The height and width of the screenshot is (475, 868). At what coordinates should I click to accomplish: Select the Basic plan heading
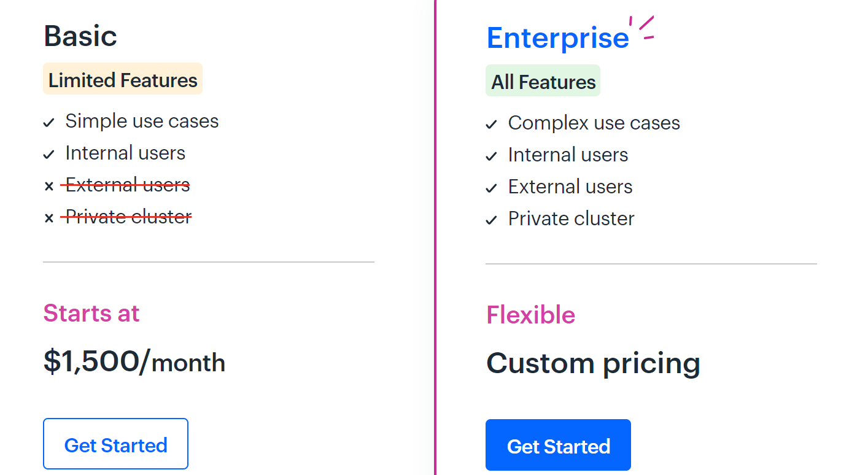coord(80,36)
